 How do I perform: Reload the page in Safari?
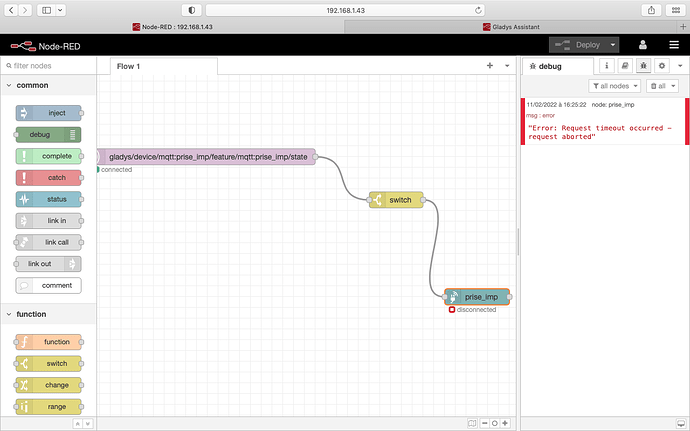(x=478, y=10)
